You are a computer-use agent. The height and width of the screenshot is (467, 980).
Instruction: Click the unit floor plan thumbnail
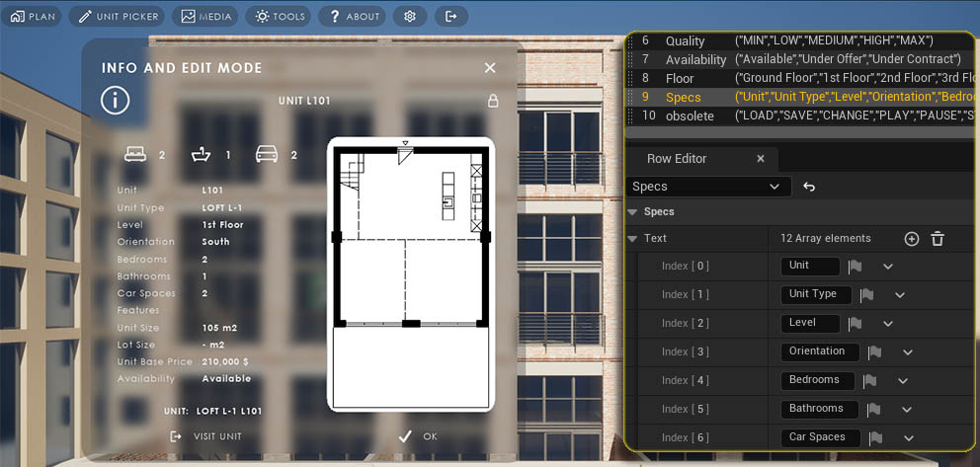[x=410, y=273]
